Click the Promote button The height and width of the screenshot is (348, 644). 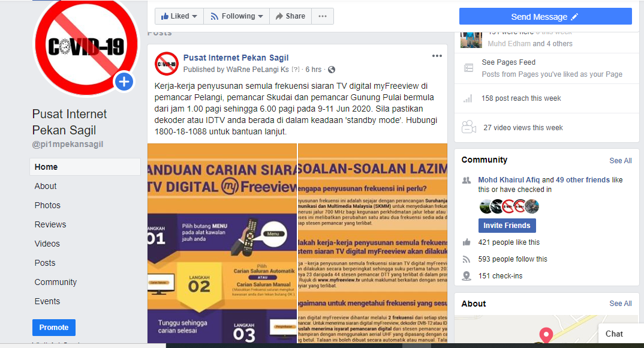tap(54, 328)
